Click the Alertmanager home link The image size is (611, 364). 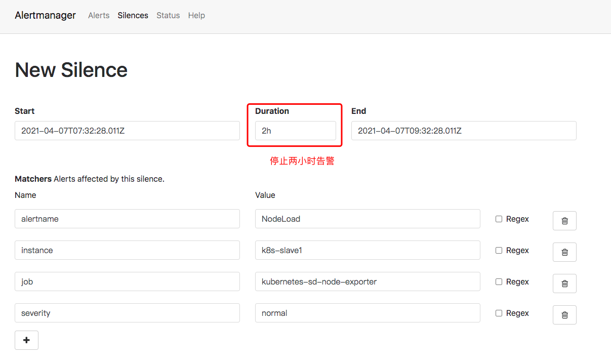pos(45,15)
